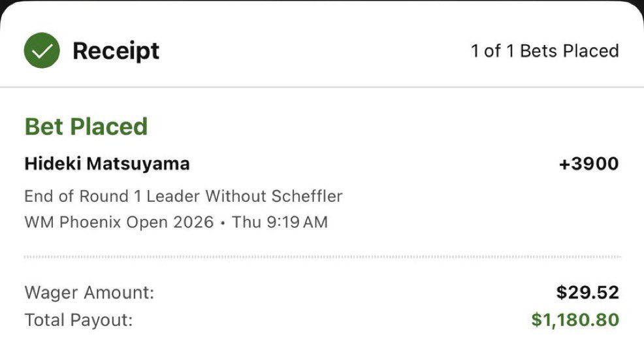Click the '1 of 1 Bets Placed' text
Image resolution: width=644 pixels, height=339 pixels.
[x=545, y=51]
